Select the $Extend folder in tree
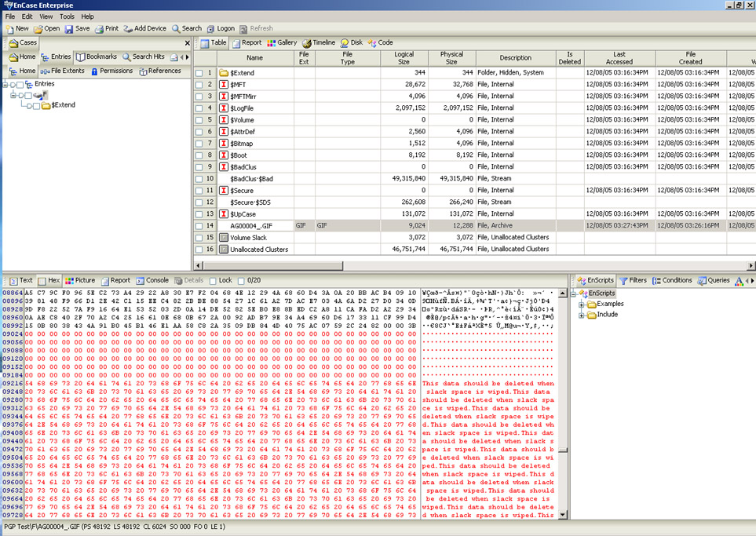 pyautogui.click(x=63, y=105)
